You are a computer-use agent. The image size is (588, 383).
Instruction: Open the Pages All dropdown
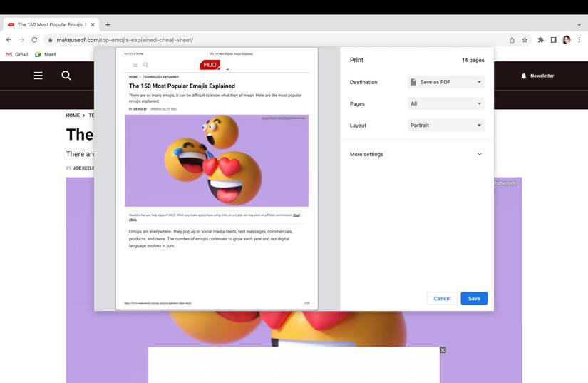pos(446,103)
